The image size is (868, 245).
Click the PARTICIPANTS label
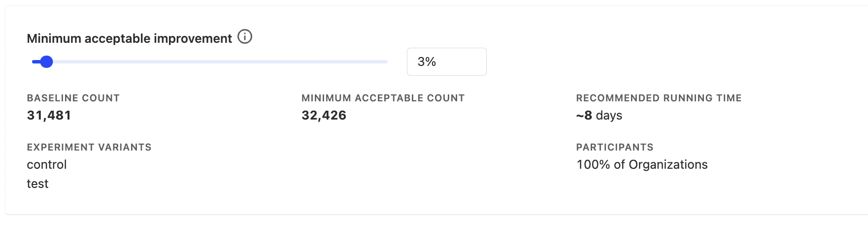click(x=615, y=147)
